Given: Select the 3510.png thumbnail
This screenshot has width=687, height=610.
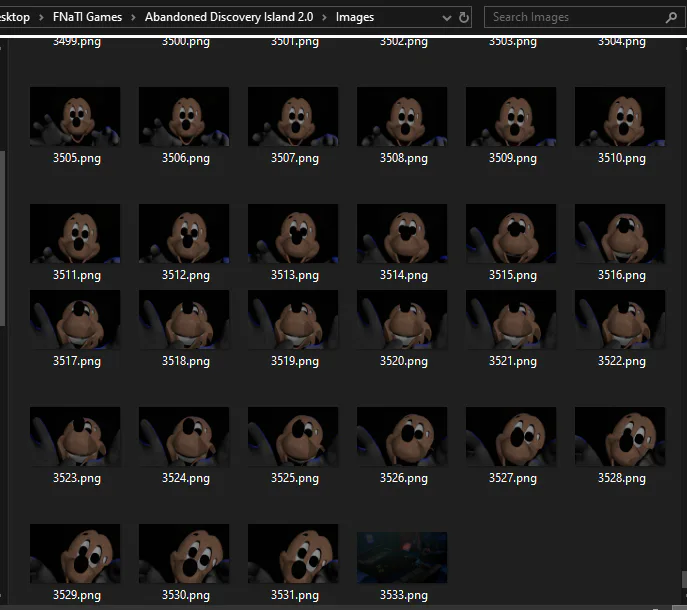Looking at the screenshot, I should pyautogui.click(x=620, y=117).
